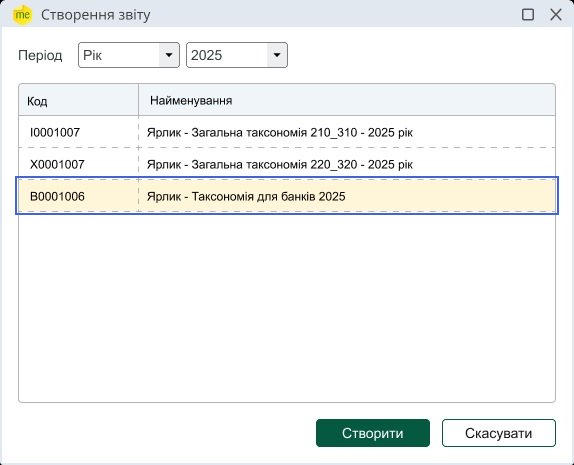The image size is (574, 465).
Task: Click the arrow of the Рік combo box
Action: [169, 55]
